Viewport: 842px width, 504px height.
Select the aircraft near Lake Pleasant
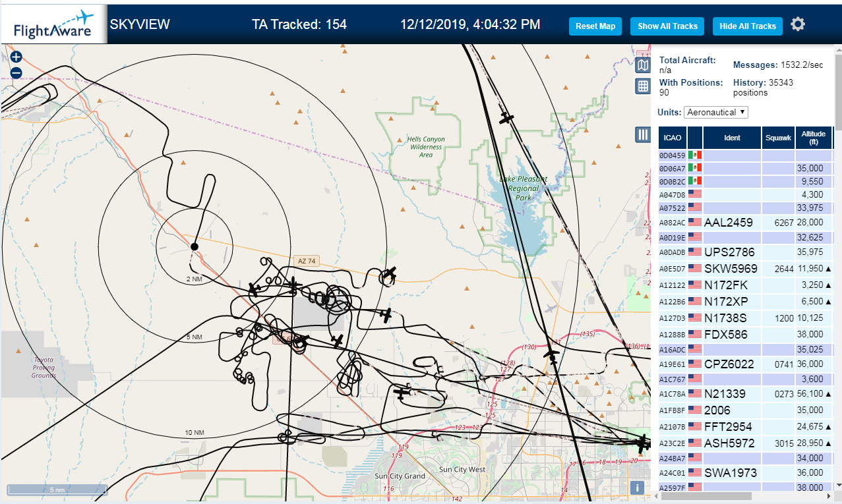click(x=506, y=119)
